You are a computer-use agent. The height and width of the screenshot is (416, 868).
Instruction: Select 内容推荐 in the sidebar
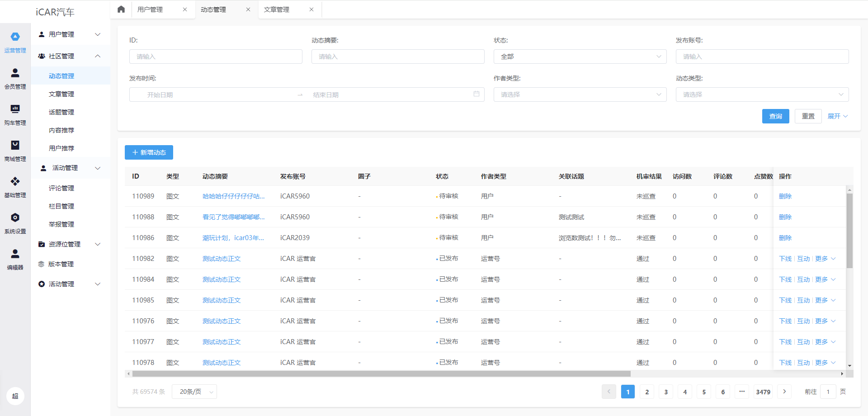[61, 130]
